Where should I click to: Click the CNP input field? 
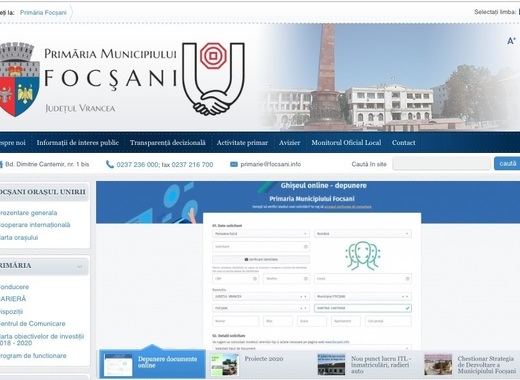click(x=235, y=279)
